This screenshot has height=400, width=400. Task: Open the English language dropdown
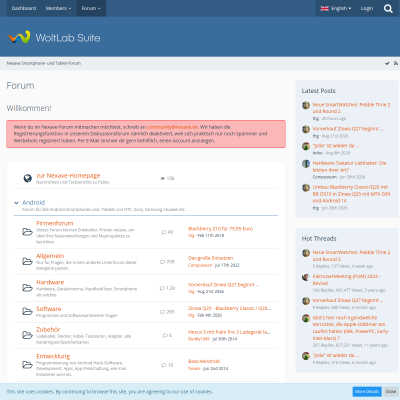[x=336, y=8]
